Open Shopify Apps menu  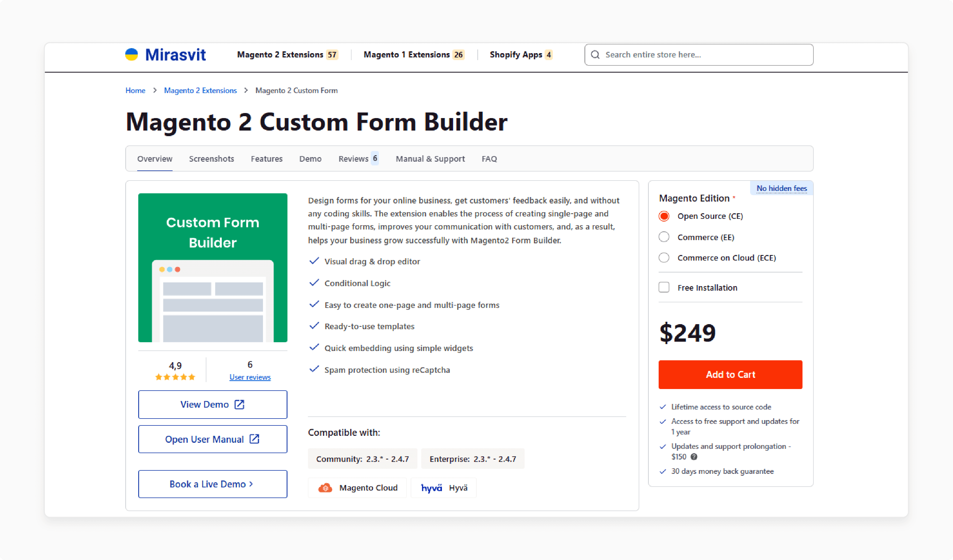pyautogui.click(x=521, y=55)
